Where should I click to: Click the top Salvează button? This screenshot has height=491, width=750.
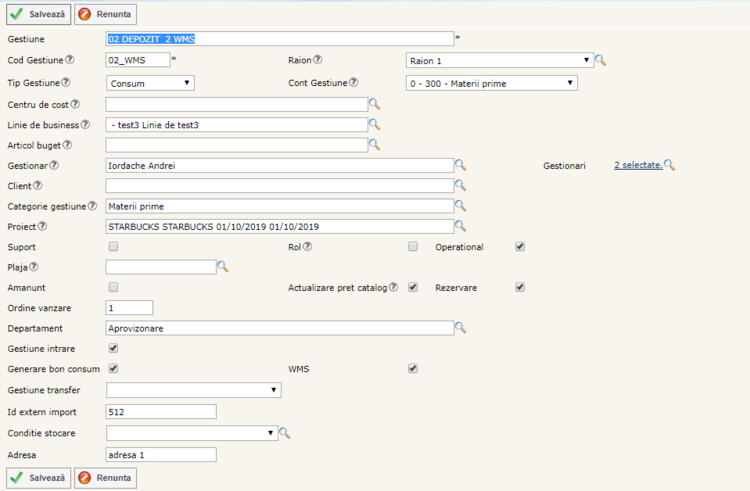pyautogui.click(x=38, y=15)
